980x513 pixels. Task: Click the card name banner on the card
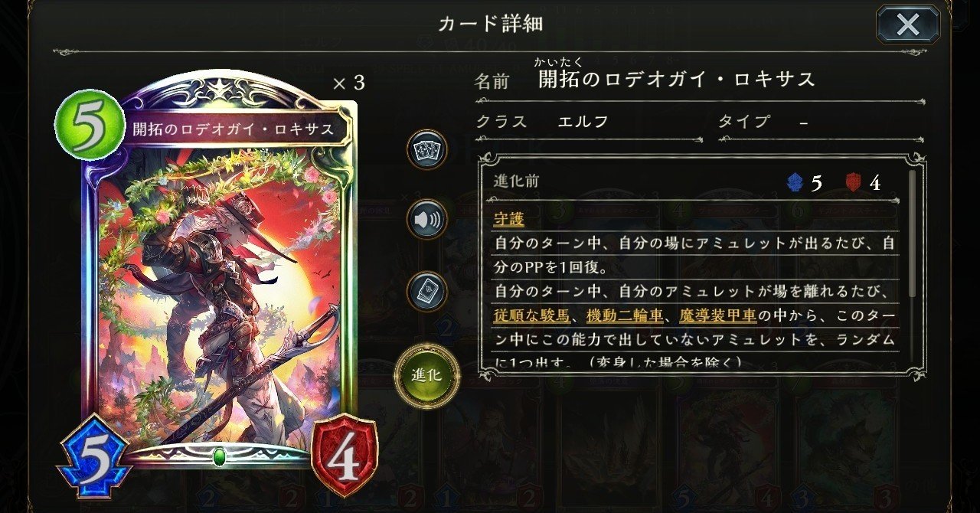(233, 129)
